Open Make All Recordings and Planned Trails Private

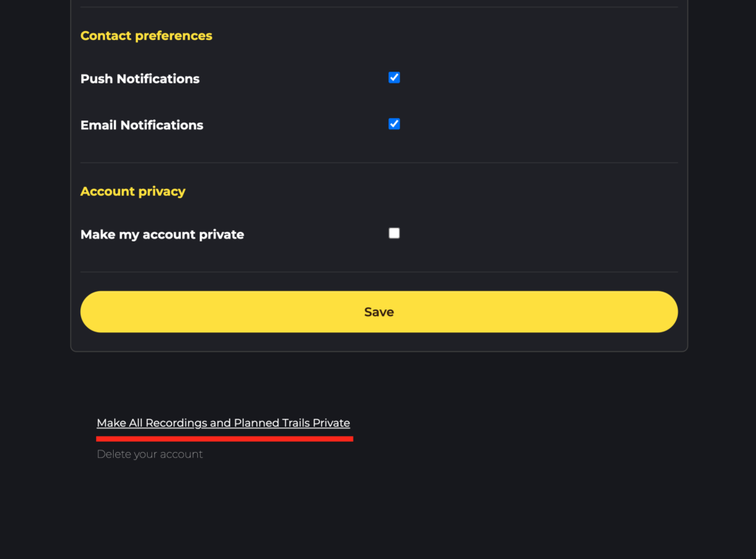click(x=223, y=423)
